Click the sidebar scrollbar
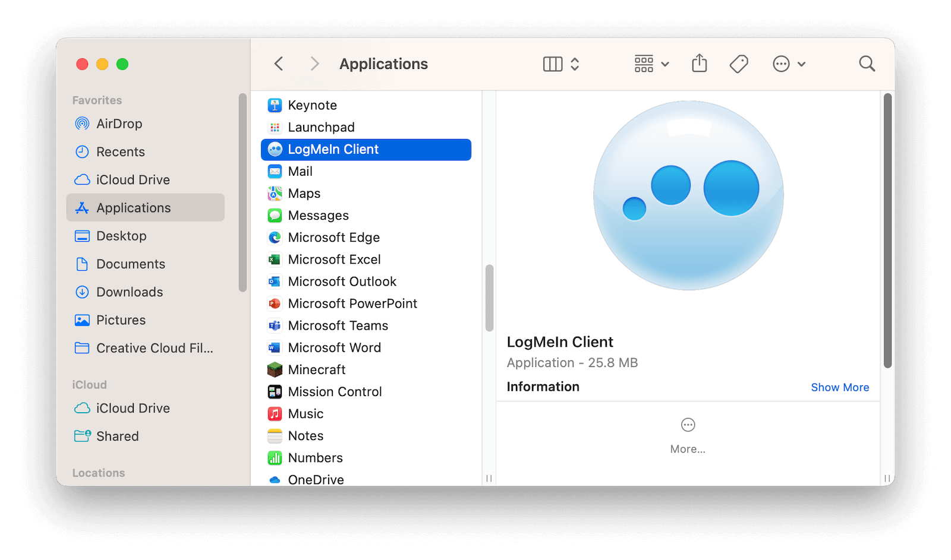951x560 pixels. click(243, 192)
